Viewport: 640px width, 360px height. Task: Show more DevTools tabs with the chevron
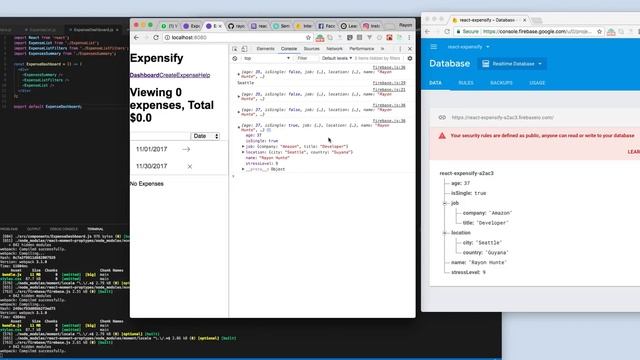[x=382, y=49]
